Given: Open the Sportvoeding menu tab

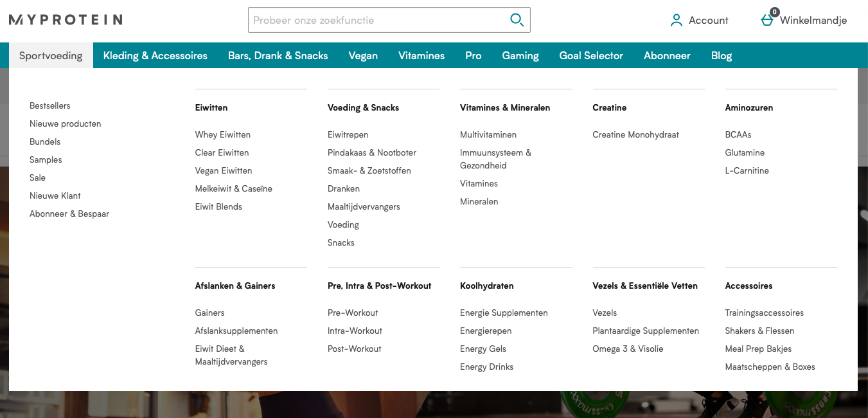Looking at the screenshot, I should tap(51, 55).
